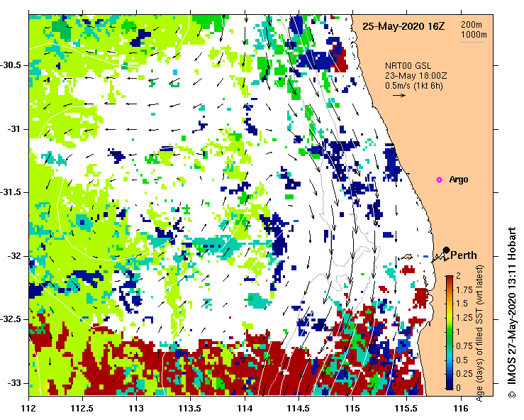Click longitude axis label '113'
Viewport: 524px width, 420px height.
click(x=136, y=409)
